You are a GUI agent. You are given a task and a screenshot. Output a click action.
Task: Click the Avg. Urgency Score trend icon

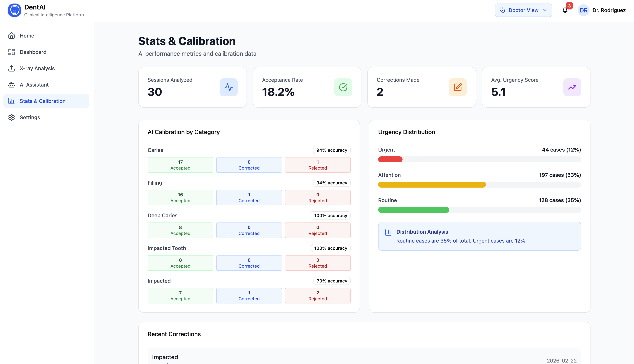pos(572,87)
